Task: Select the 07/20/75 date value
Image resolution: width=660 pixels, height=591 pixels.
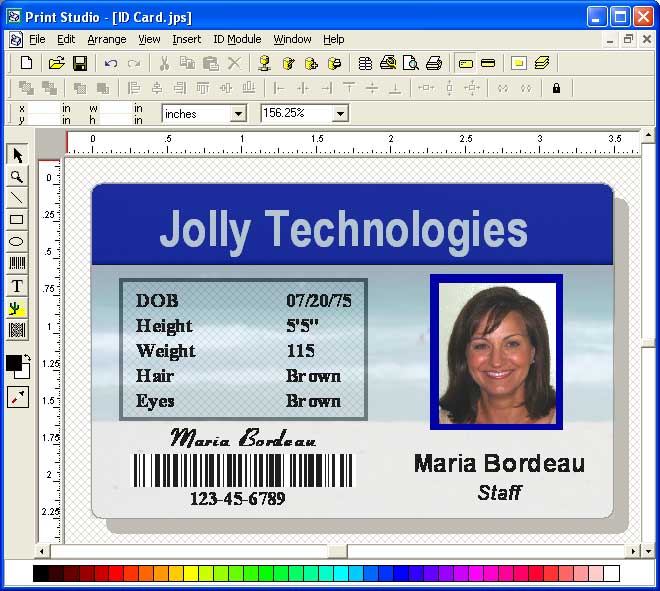Action: click(319, 301)
